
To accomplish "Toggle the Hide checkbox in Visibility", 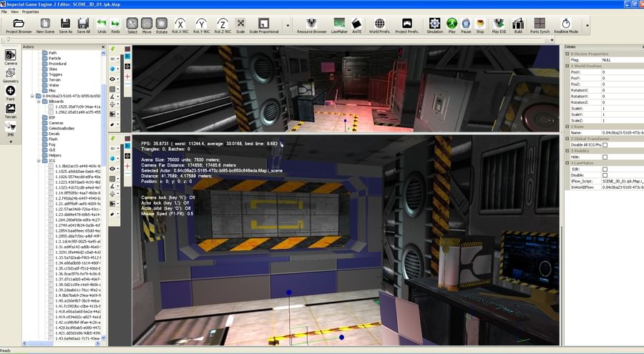I will (x=605, y=157).
